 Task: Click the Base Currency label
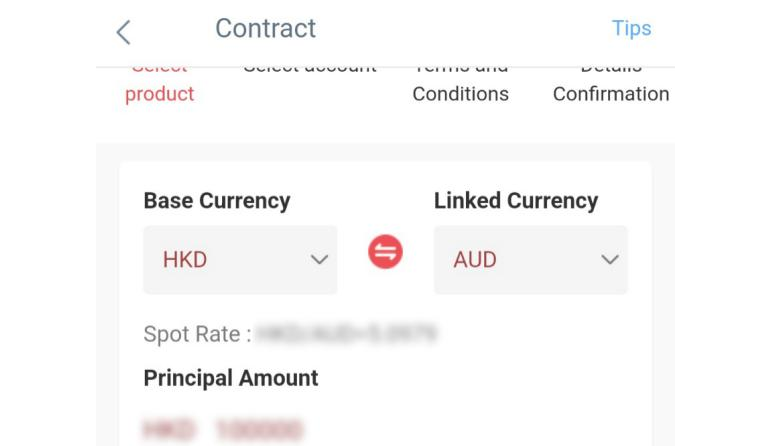[x=217, y=201]
